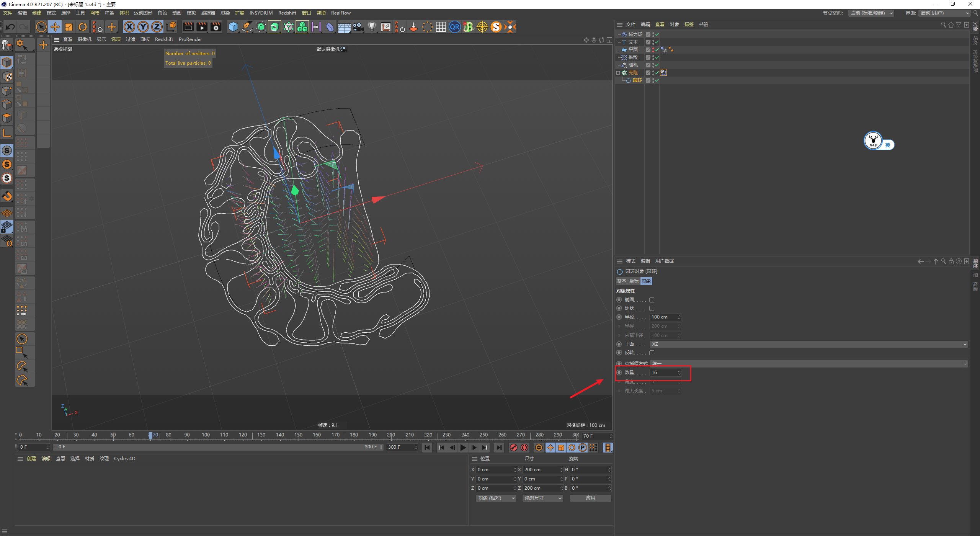Add a Cube primitive object
The image size is (980, 536).
(x=233, y=27)
